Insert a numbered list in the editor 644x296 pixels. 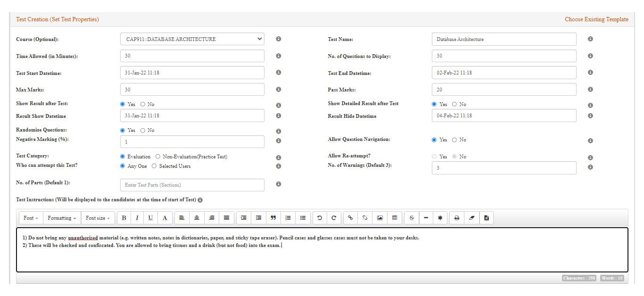pyautogui.click(x=288, y=218)
